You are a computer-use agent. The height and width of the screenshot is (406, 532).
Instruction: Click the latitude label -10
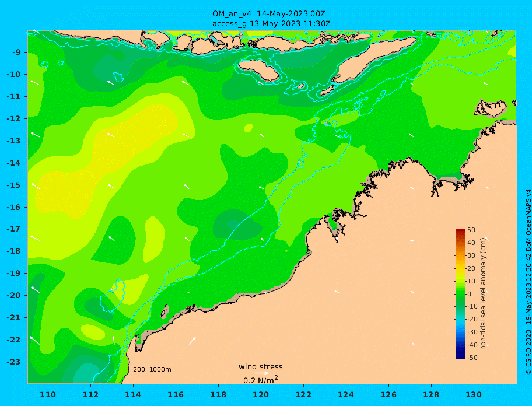click(14, 74)
